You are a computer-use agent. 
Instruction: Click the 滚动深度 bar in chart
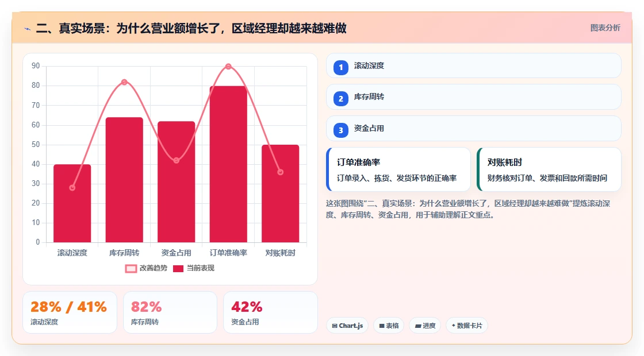click(72, 203)
